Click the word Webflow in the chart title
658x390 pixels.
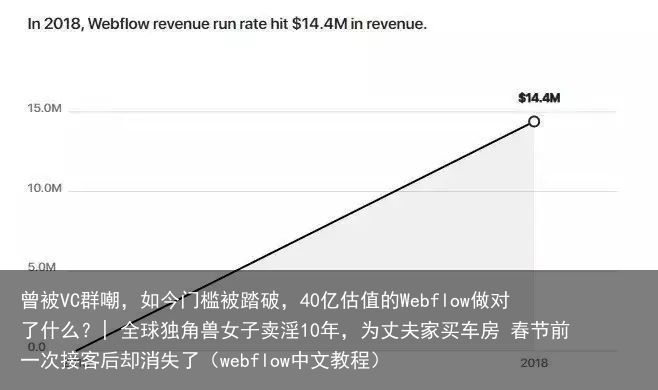point(118,24)
